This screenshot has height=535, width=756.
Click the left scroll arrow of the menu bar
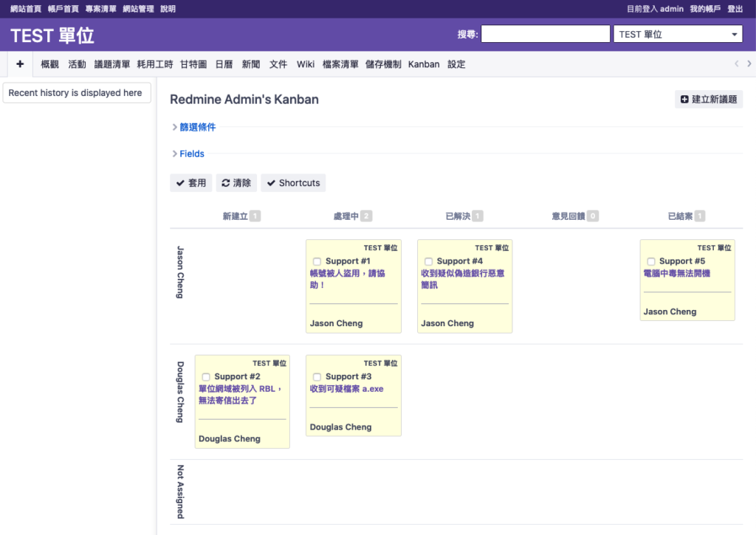(x=736, y=63)
